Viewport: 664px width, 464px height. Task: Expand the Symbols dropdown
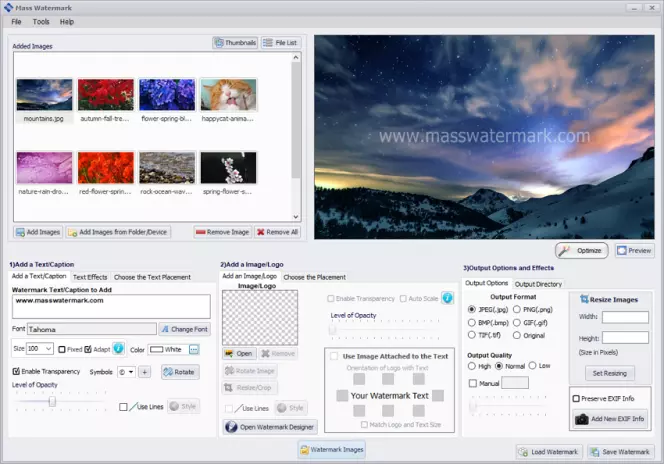126,372
